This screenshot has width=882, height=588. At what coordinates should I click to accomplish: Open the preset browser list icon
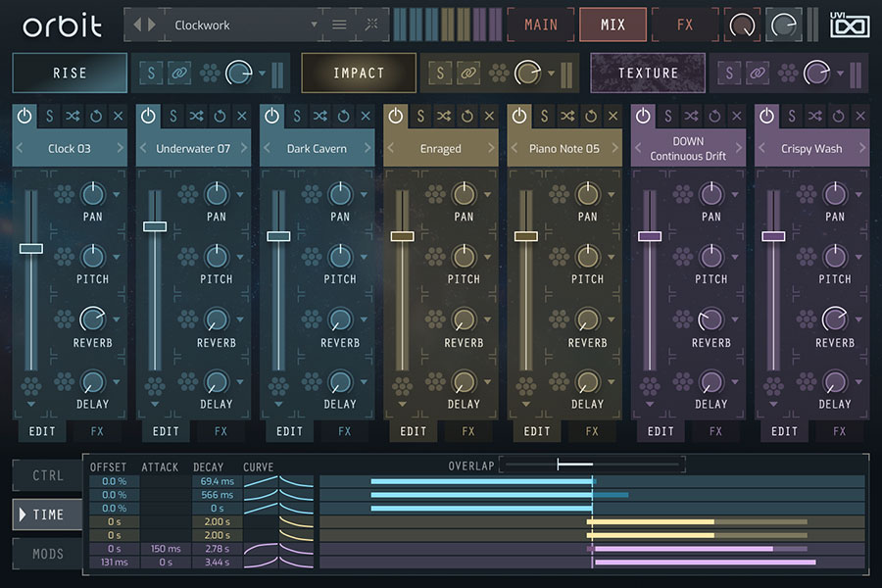339,24
